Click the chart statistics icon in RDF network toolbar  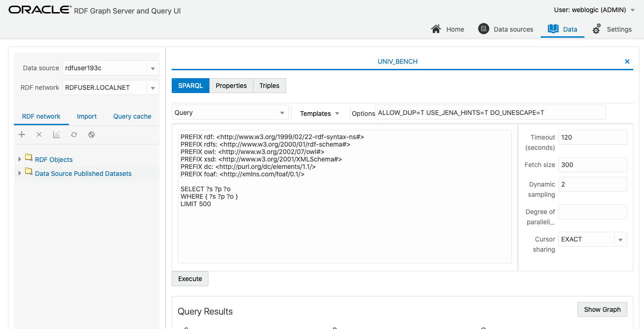56,134
